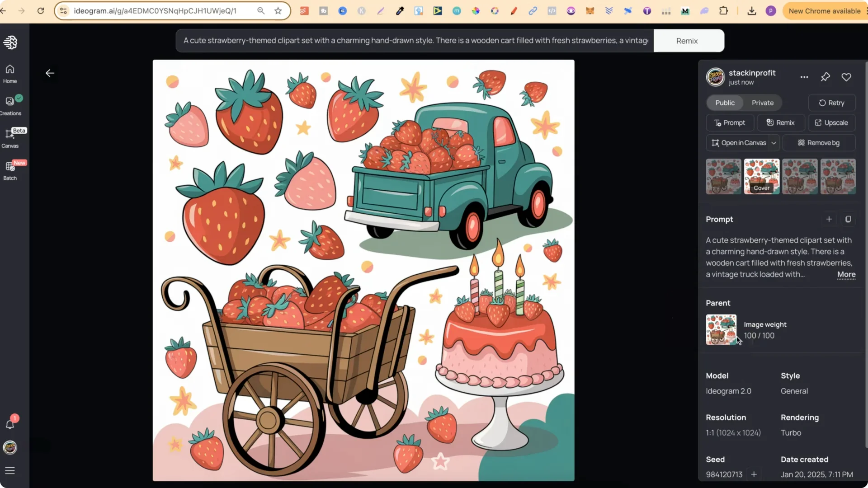Open the three-dots options menu
This screenshot has height=488, width=868.
804,77
